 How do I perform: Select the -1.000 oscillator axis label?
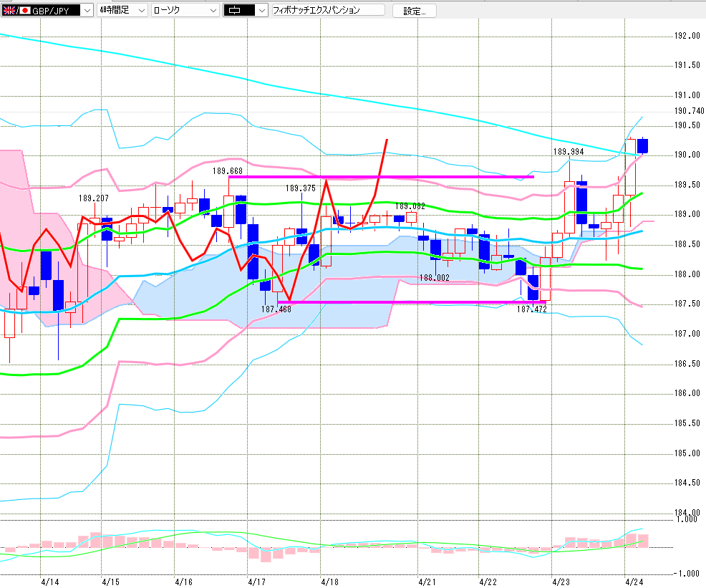(686, 574)
